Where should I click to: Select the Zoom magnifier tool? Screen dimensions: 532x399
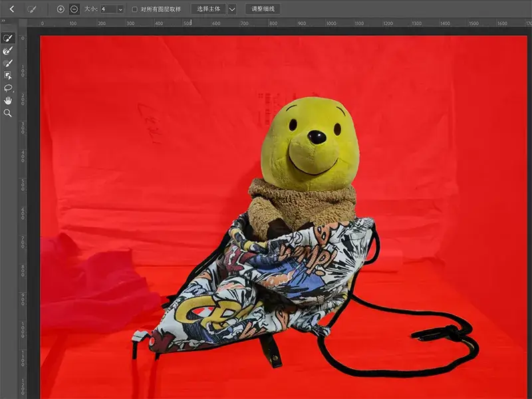8,113
